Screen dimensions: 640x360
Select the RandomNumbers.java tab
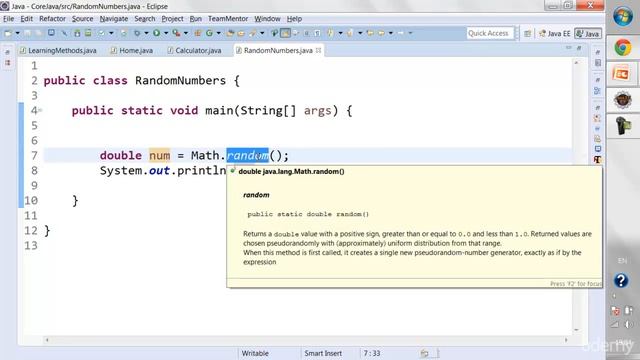(278, 51)
